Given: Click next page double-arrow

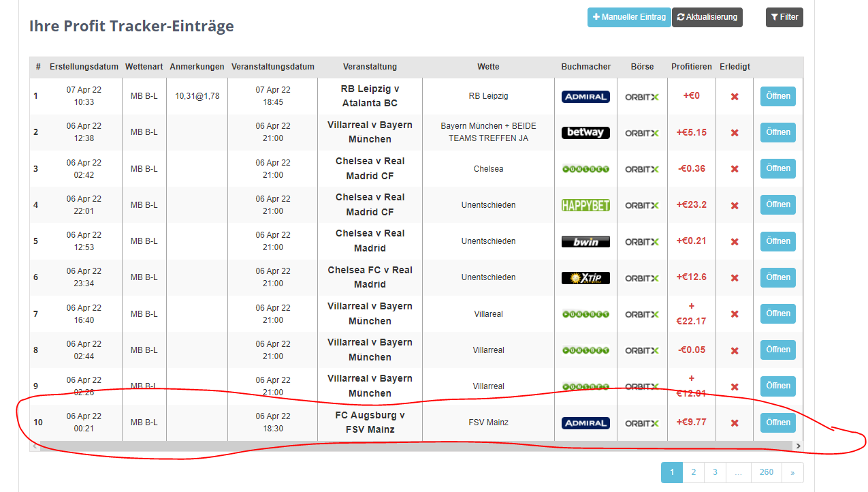Looking at the screenshot, I should pyautogui.click(x=792, y=472).
